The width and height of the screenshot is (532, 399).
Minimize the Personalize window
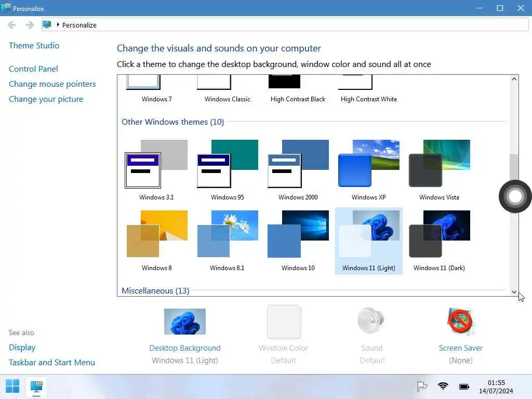pyautogui.click(x=479, y=8)
